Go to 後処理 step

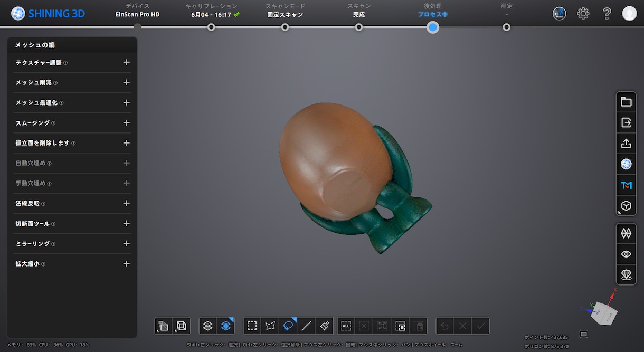point(433,11)
